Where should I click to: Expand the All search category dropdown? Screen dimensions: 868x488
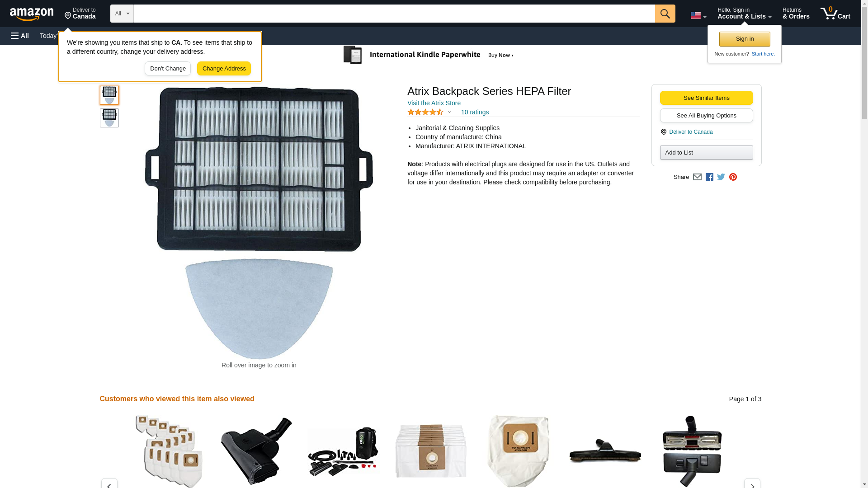coord(122,14)
